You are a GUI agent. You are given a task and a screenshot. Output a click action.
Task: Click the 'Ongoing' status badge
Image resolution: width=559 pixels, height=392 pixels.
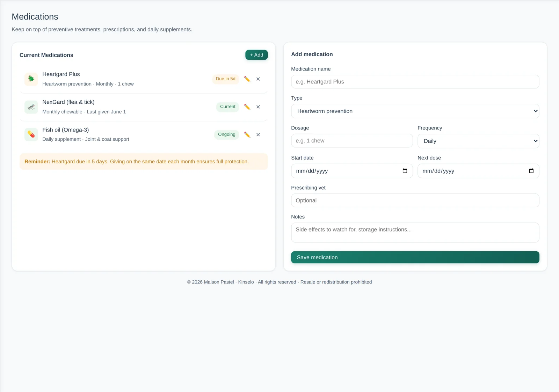[x=226, y=134]
